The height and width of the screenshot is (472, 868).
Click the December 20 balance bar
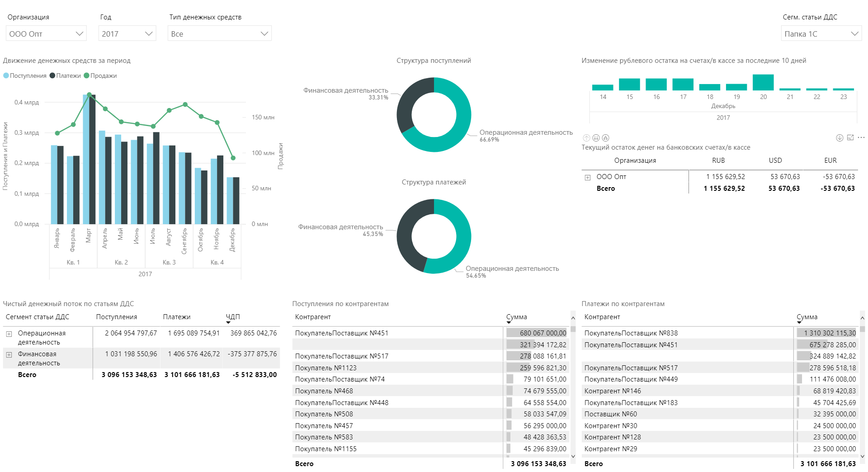pyautogui.click(x=763, y=83)
